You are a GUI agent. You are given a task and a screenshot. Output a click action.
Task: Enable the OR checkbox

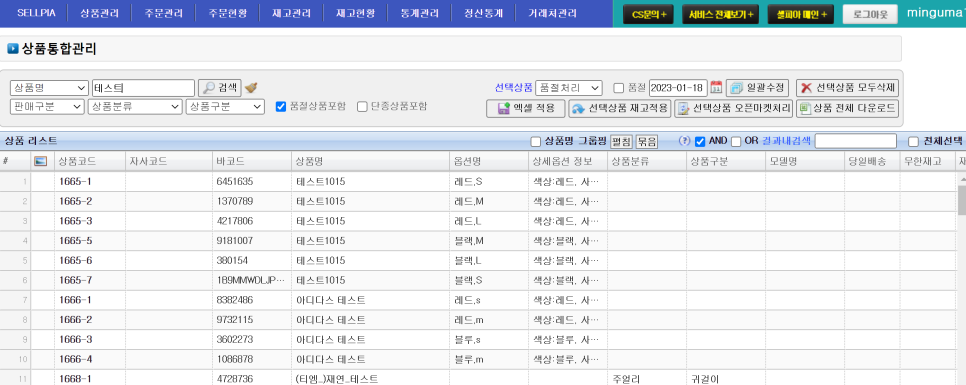736,142
